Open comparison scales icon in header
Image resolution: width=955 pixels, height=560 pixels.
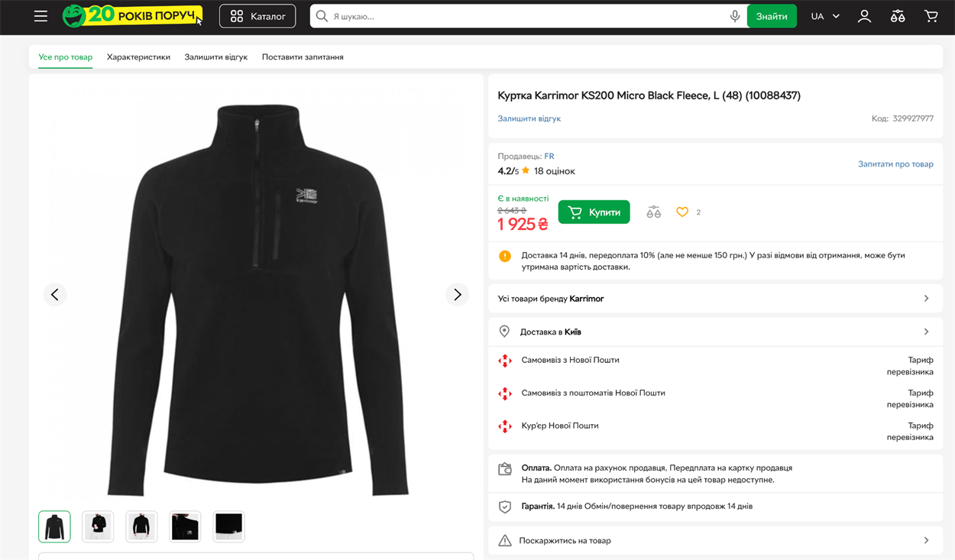pyautogui.click(x=898, y=16)
